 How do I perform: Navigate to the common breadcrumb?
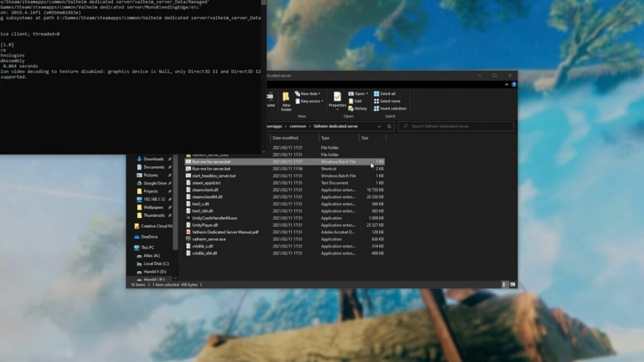point(297,126)
